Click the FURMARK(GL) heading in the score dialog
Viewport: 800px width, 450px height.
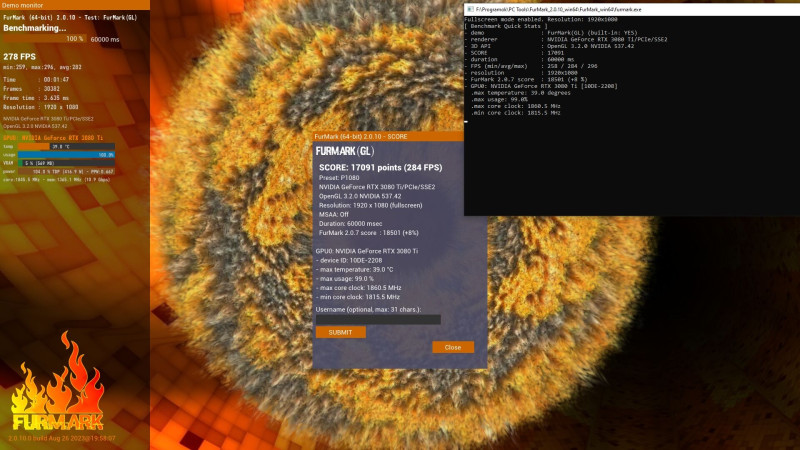[x=345, y=151]
